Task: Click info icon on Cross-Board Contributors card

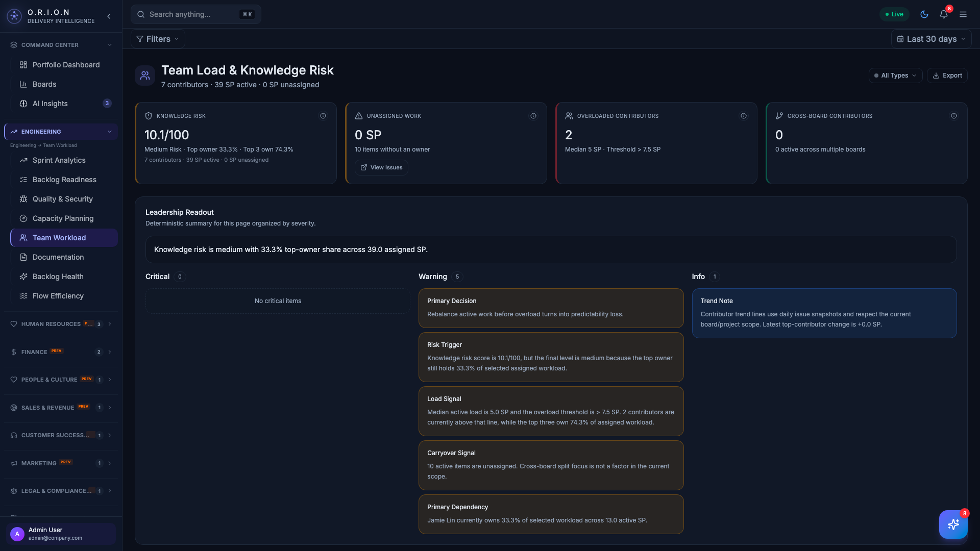Action: pos(954,116)
